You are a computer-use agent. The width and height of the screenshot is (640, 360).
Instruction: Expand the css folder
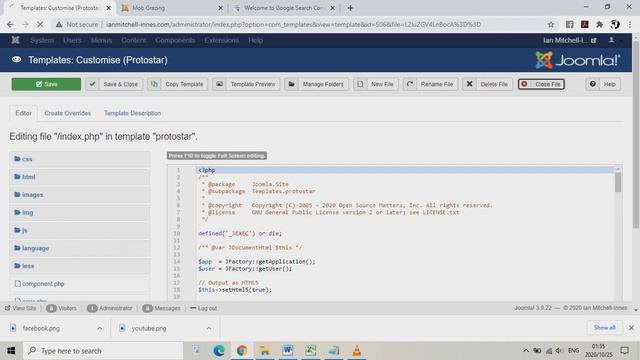coord(80,159)
